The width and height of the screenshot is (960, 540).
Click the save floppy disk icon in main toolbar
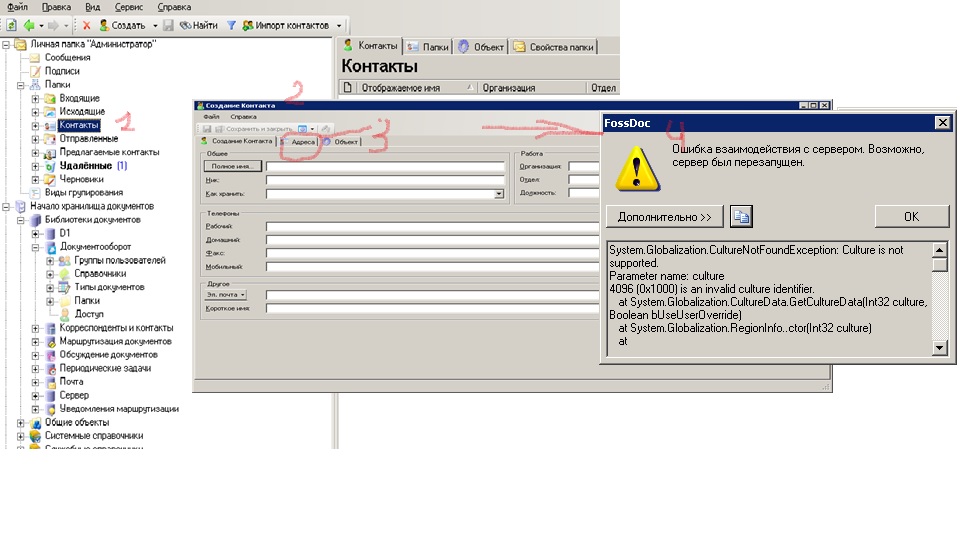tap(168, 25)
